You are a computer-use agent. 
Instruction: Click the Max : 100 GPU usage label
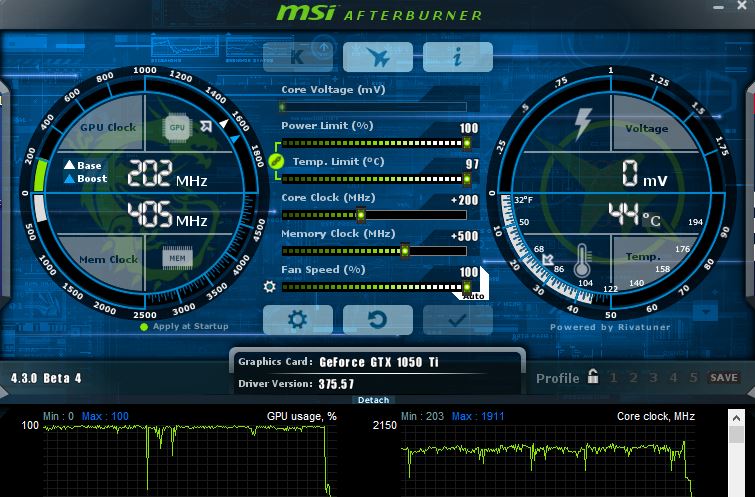pos(105,416)
